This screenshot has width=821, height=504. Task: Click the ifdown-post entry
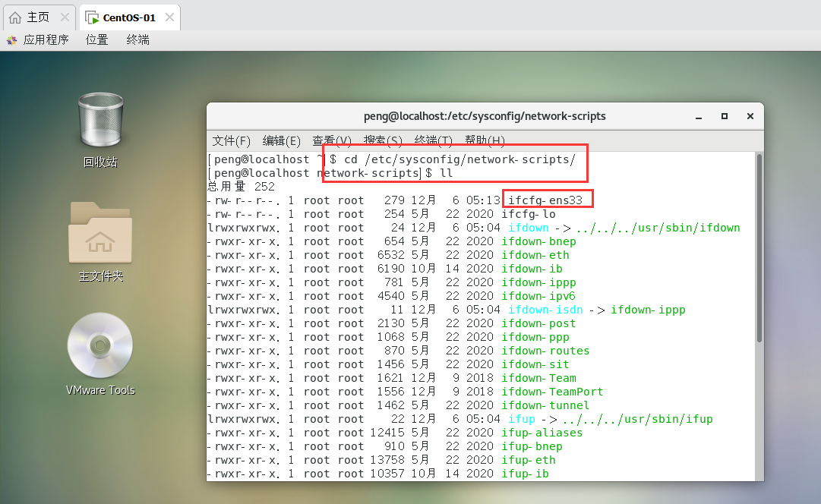538,323
